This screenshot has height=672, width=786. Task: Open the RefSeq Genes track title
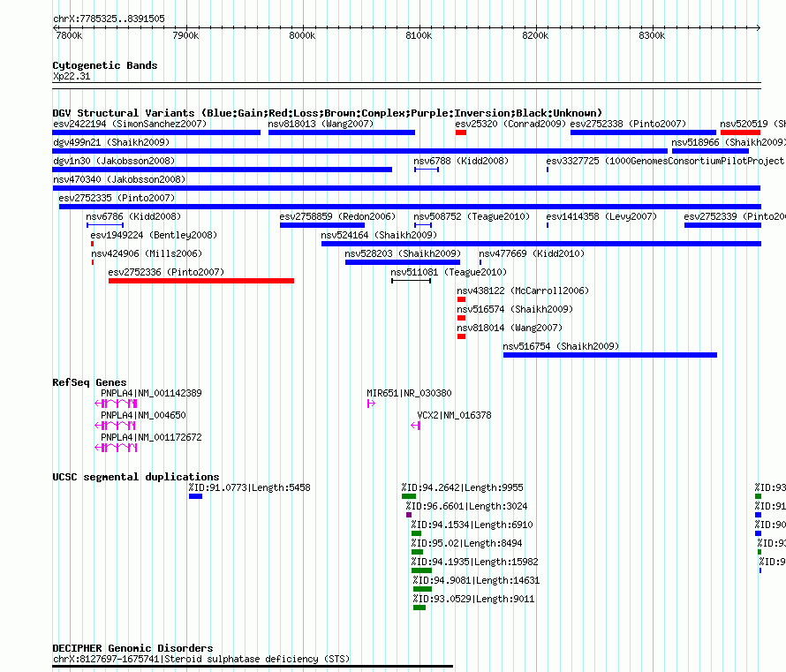(x=90, y=382)
